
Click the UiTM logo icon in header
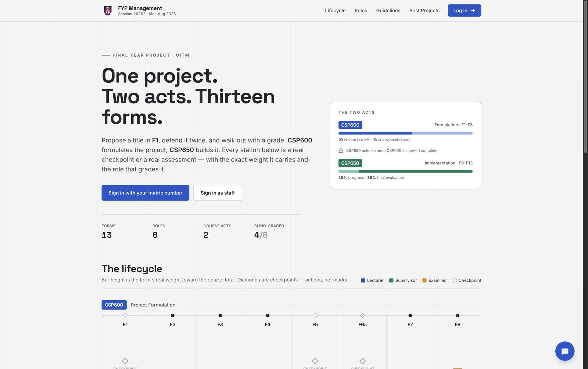pos(108,11)
